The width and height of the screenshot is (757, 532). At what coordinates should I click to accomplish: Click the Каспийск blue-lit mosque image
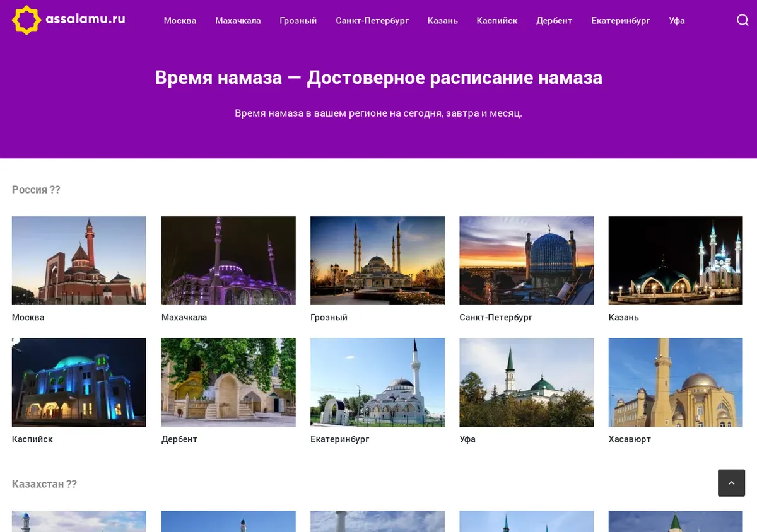coord(79,383)
